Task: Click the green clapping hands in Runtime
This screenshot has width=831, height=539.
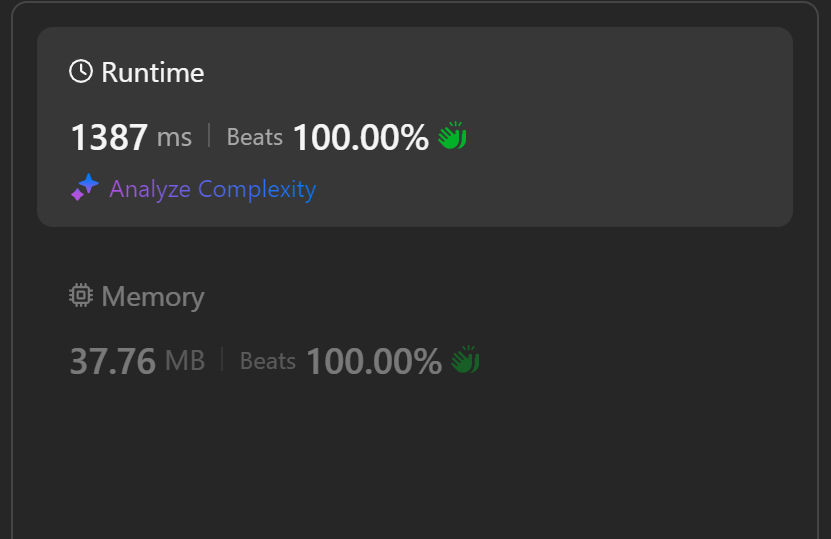Action: 453,136
